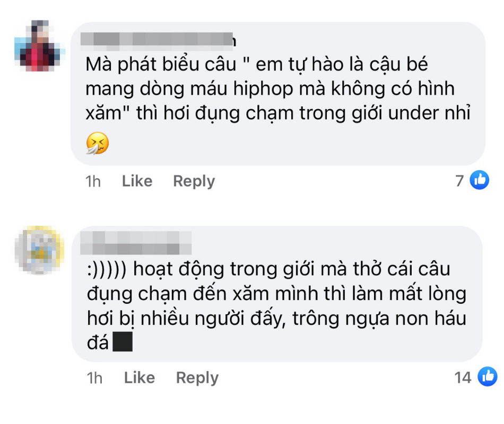Click the reaction count showing 14

462,378
